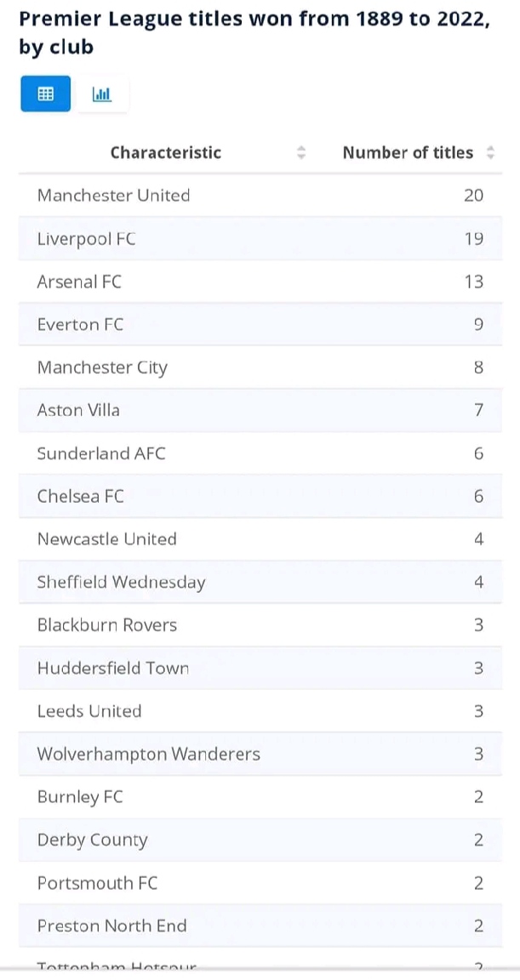Viewport: 520px width, 980px height.
Task: Select the Newcastle United row
Action: coord(260,539)
